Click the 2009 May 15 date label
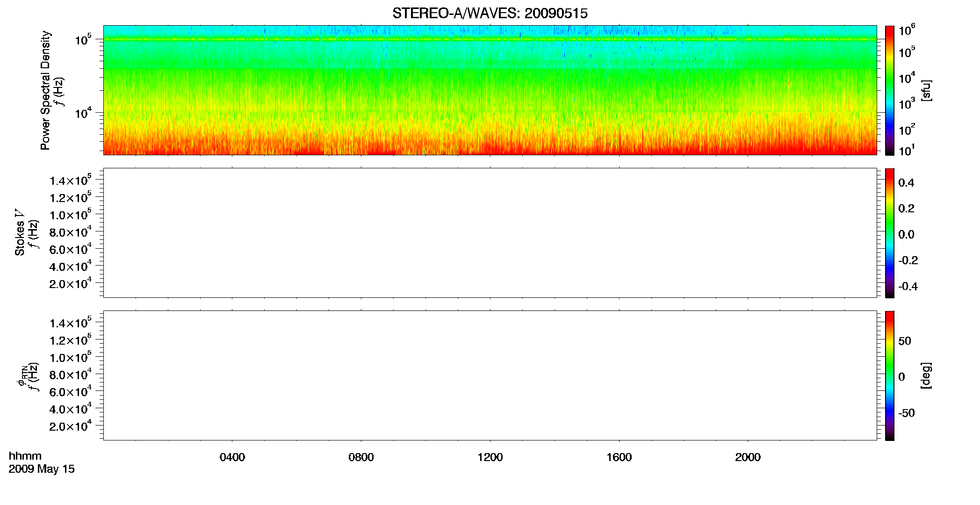Image resolution: width=980 pixels, height=505 pixels. (42, 469)
